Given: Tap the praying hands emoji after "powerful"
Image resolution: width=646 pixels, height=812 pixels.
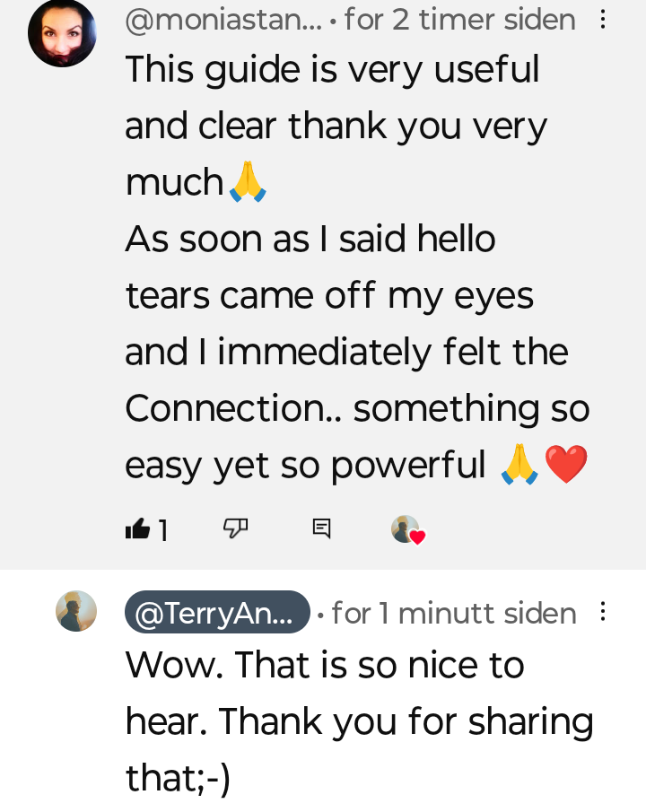Looking at the screenshot, I should pos(519,465).
